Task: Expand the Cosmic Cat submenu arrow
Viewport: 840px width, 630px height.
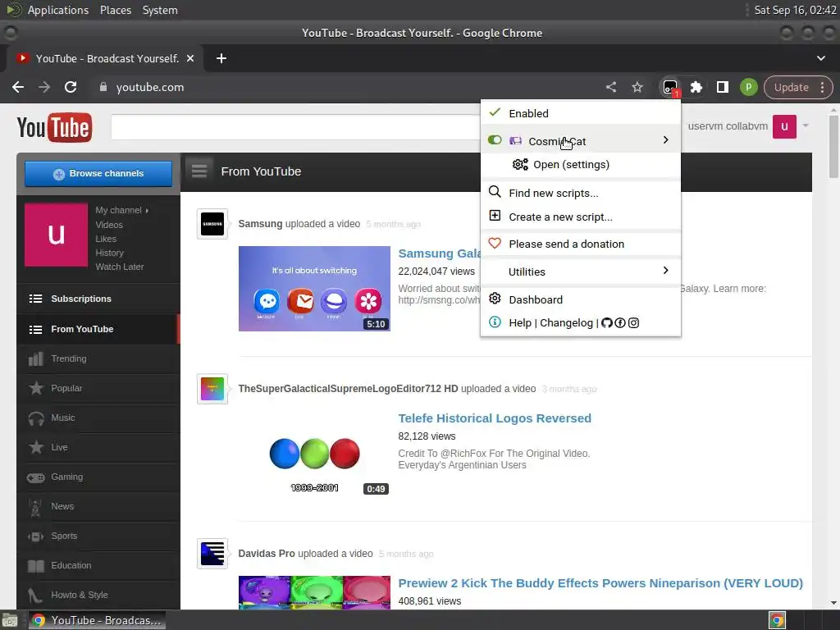Action: coord(665,140)
